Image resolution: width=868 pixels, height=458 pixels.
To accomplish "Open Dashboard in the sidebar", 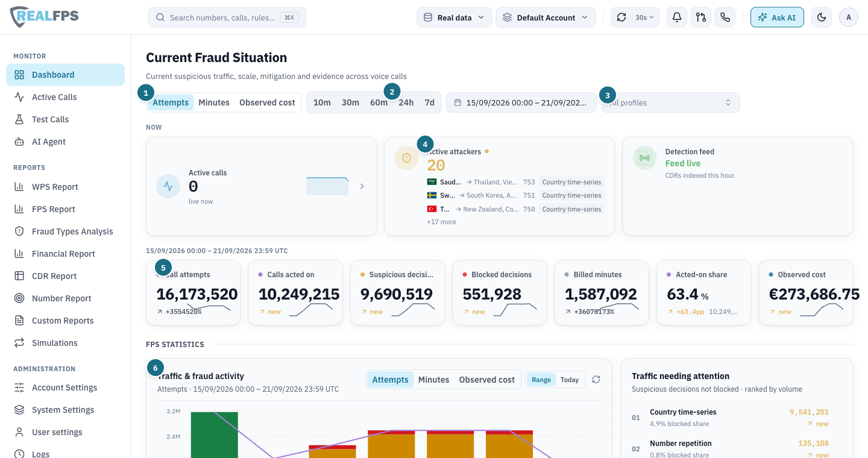I will [65, 75].
